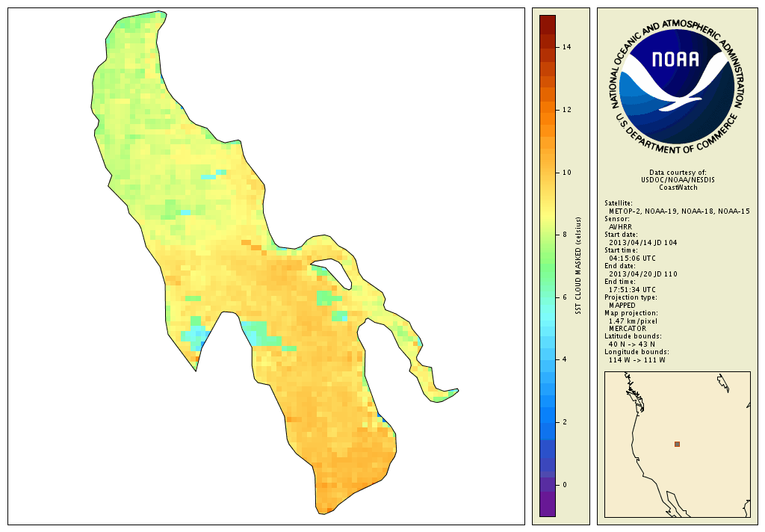Click the 'Data courtesy of:' text

(678, 173)
